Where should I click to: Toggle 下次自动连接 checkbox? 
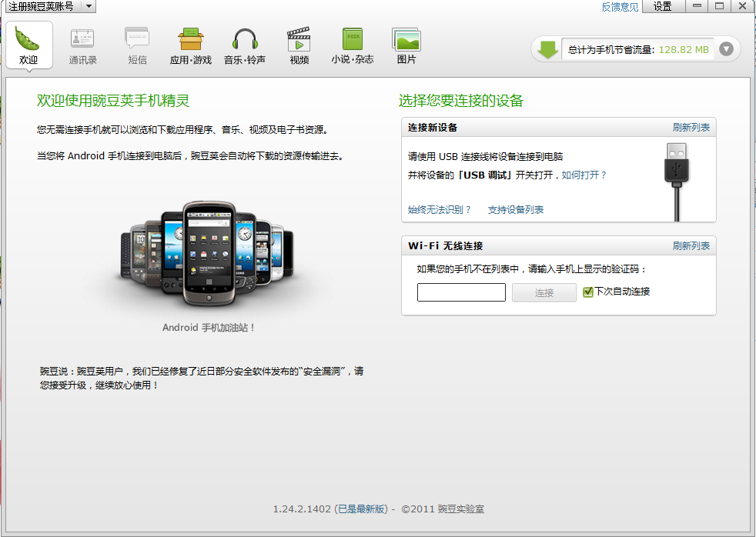pyautogui.click(x=587, y=292)
